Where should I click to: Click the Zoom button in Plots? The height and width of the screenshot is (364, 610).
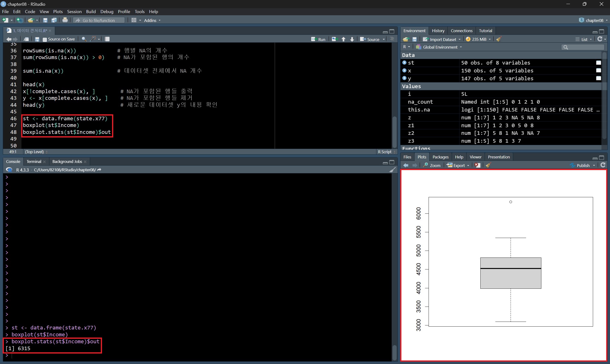(x=432, y=165)
